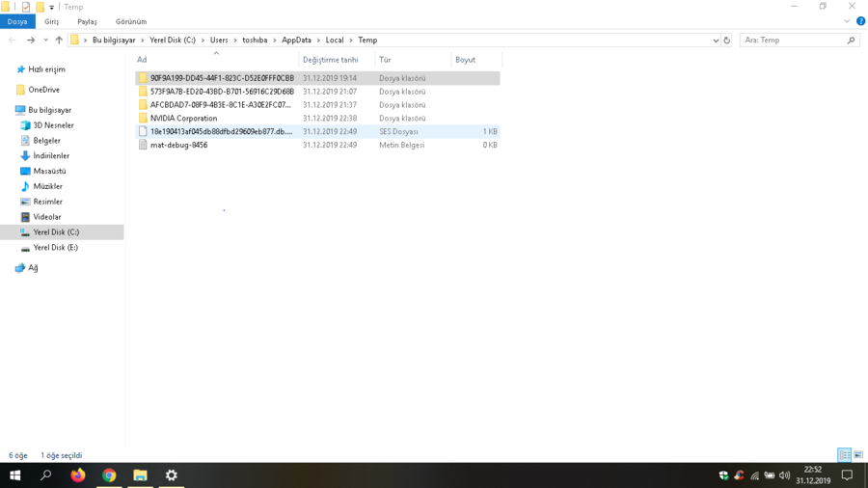Image resolution: width=868 pixels, height=488 pixels.
Task: Select folder 573F9A7B-ED20-43BD-B701-56916C29D68B
Action: (x=317, y=92)
